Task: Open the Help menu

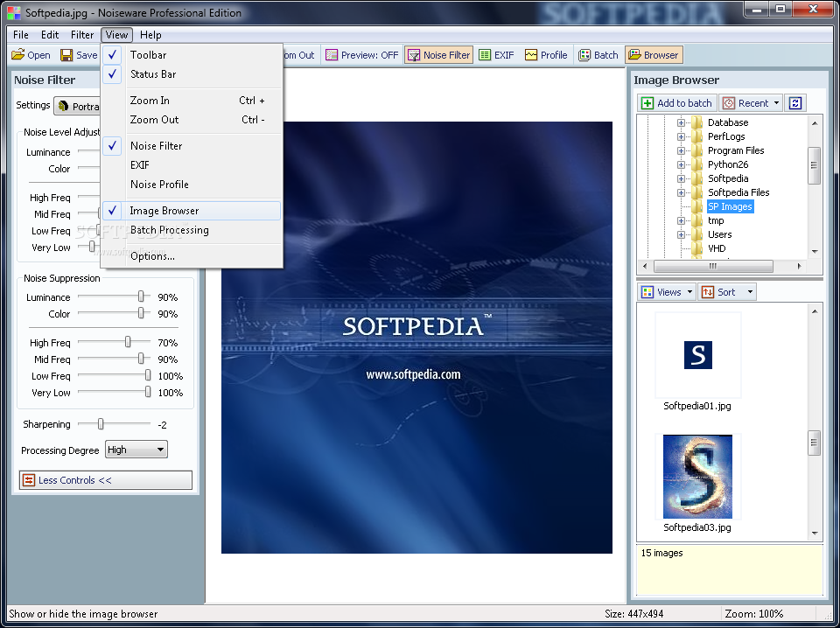Action: tap(150, 35)
